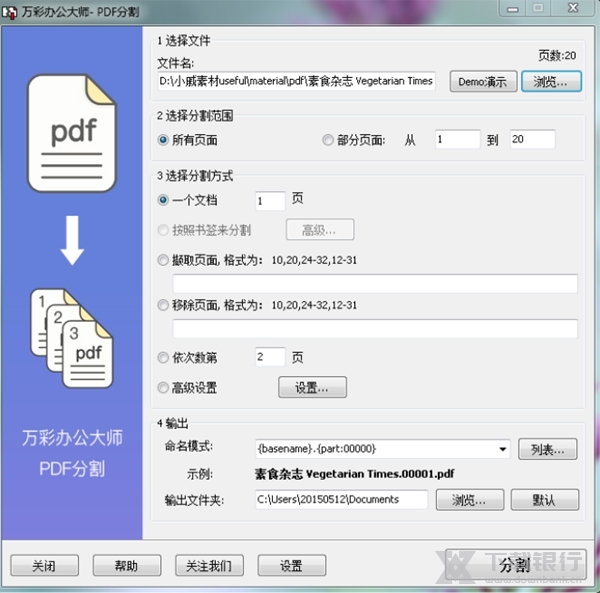Reset output folder with 默认 button
The image size is (600, 593).
[x=545, y=499]
